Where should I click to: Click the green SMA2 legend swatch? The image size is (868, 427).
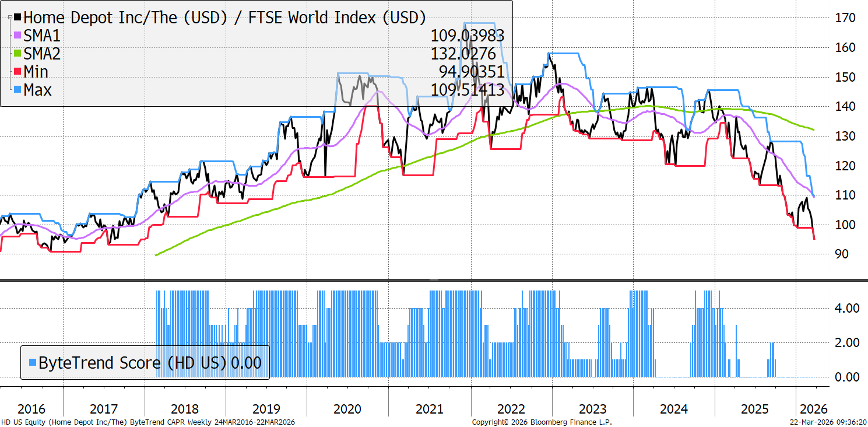click(x=17, y=54)
